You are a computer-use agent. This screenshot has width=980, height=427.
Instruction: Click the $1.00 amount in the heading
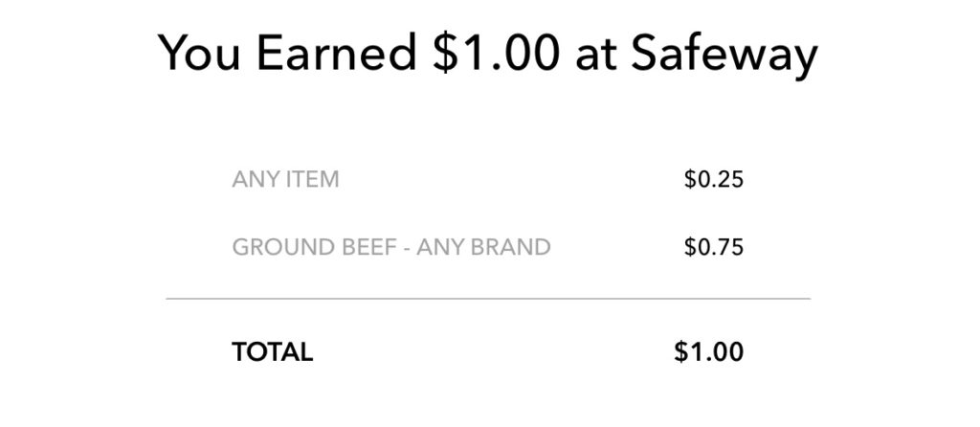tap(495, 54)
